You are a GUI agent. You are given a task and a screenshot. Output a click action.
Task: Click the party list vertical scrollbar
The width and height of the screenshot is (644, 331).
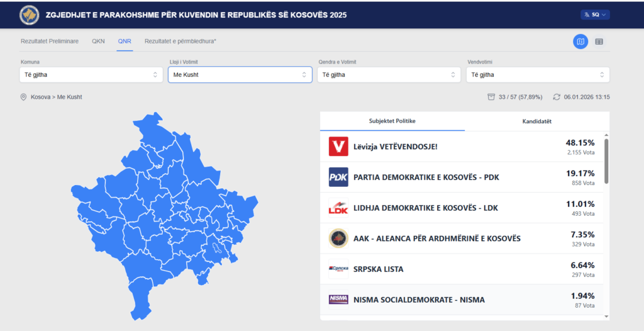[x=606, y=161]
